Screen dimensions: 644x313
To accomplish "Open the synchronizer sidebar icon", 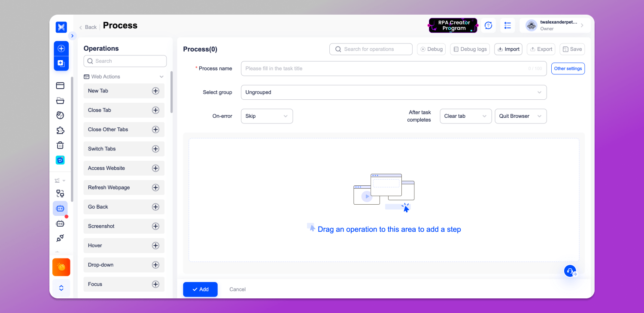I will (x=60, y=193).
